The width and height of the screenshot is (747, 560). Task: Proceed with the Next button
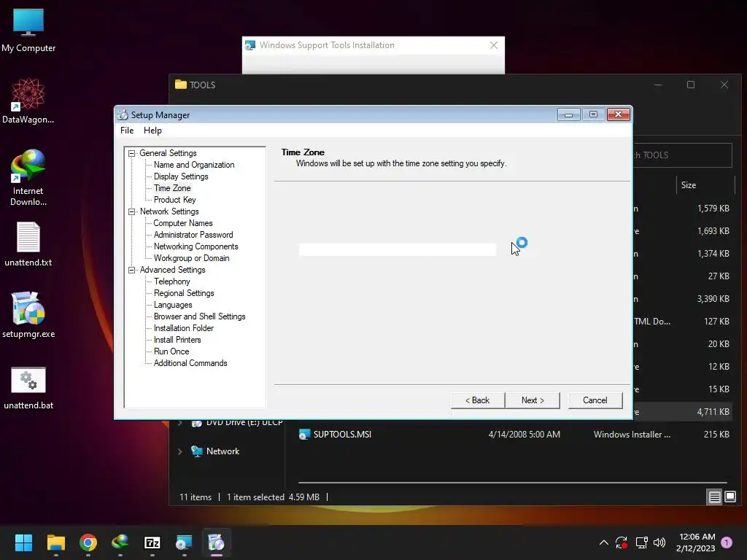click(533, 400)
